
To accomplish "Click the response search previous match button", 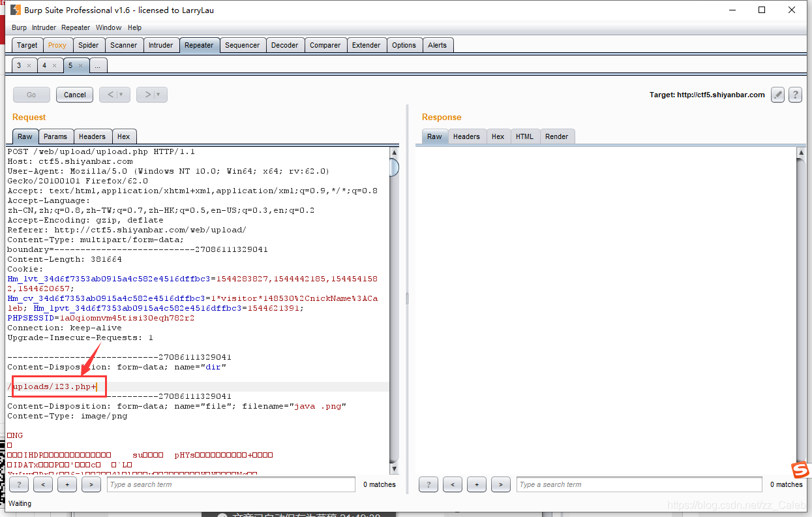I will tap(453, 484).
